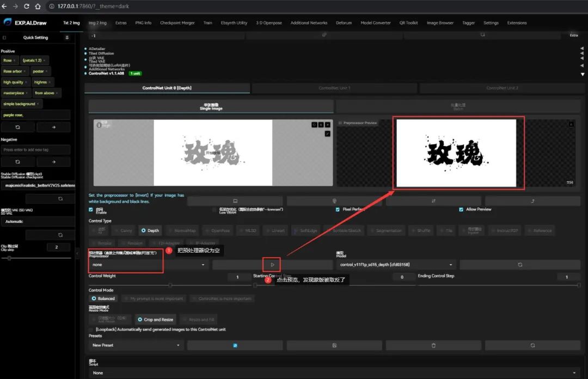Click refresh icon below checkpoint selector
This screenshot has height=379, width=588.
(x=60, y=199)
